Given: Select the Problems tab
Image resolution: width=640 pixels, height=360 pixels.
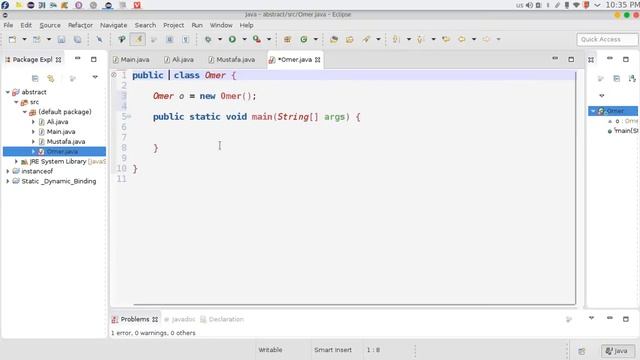Looking at the screenshot, I should (135, 319).
